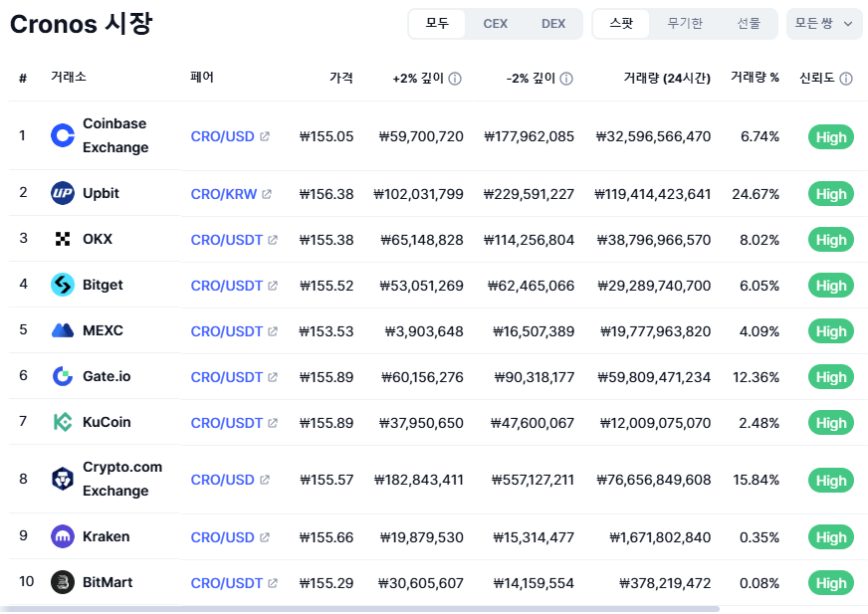Viewport: 868px width, 614px height.
Task: Click the Upbit exchange name
Action: (x=101, y=193)
